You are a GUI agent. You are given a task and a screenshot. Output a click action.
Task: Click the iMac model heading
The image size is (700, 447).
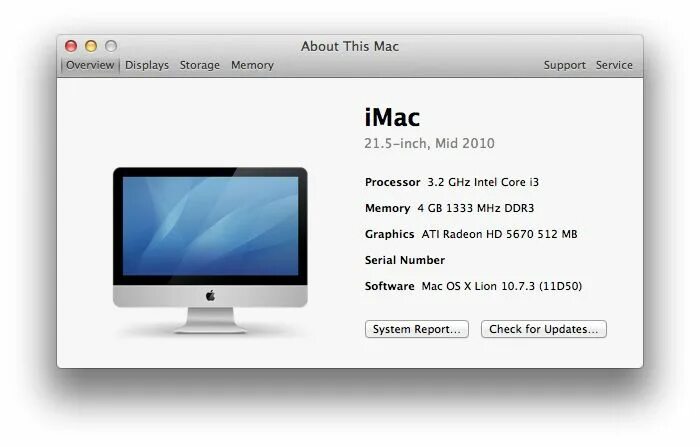pos(392,117)
